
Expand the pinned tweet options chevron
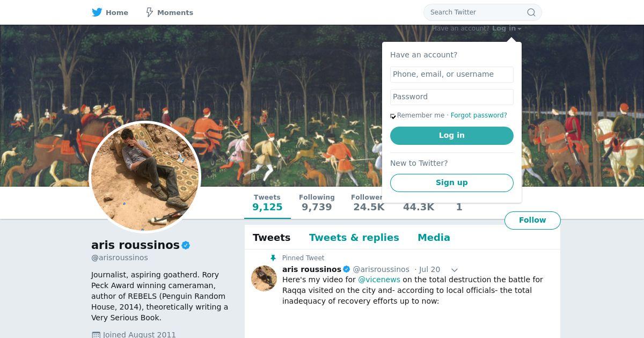tap(454, 270)
